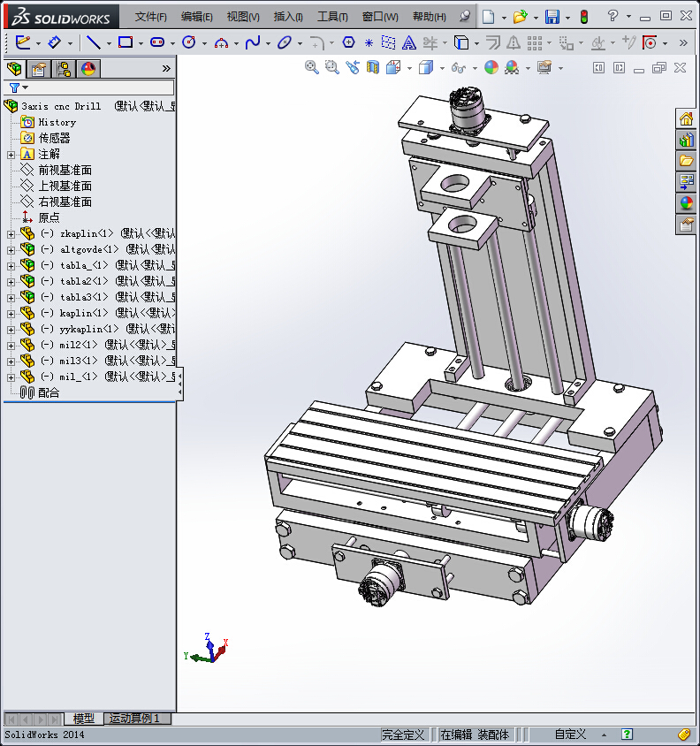Insert a sketch Point
Viewport: 700px width, 746px height.
(369, 43)
